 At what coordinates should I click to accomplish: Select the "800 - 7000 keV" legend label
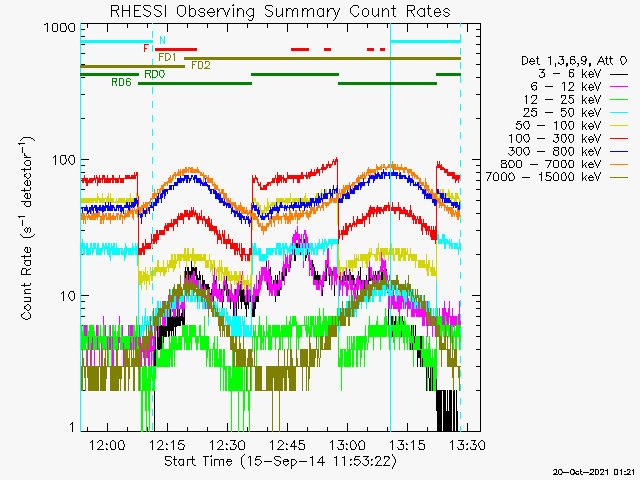click(551, 164)
